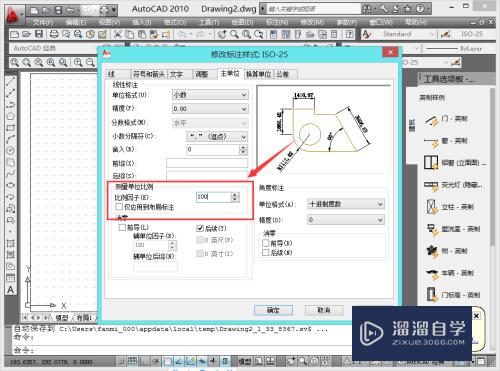Toggle Grid display icon in status bar
Screen dimensions: 500x371
point(132,361)
